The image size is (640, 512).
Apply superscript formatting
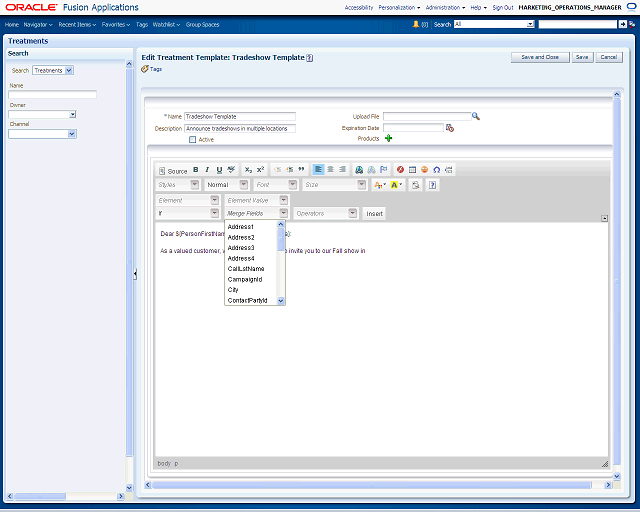(260, 170)
